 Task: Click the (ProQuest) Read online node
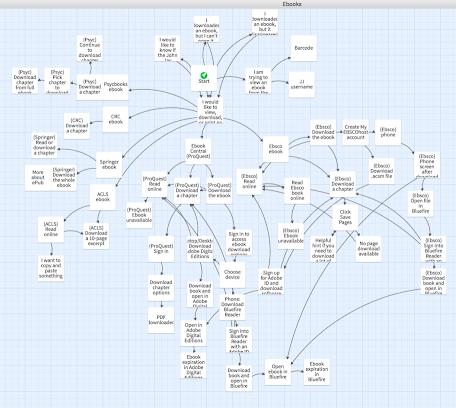[154, 184]
